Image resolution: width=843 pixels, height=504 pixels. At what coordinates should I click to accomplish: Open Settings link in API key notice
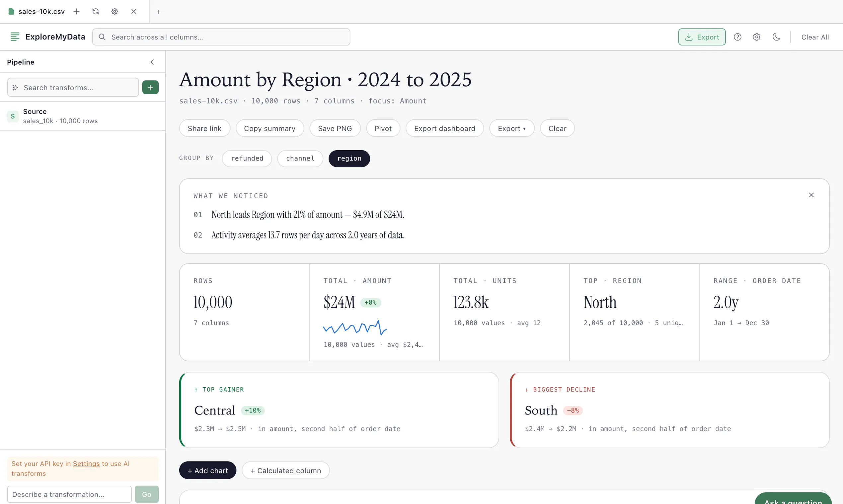86,463
